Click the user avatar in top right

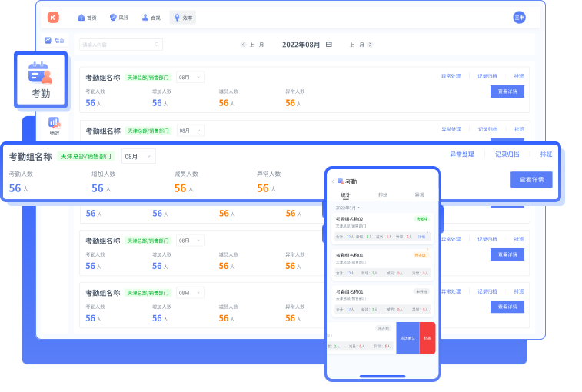[519, 17]
